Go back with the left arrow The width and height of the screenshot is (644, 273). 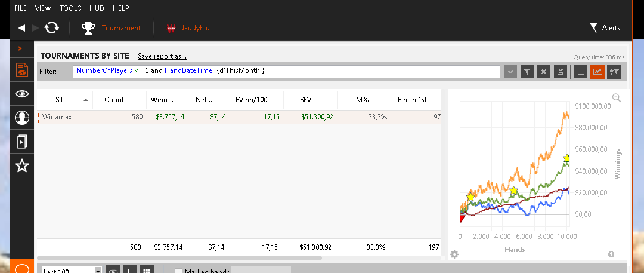22,28
